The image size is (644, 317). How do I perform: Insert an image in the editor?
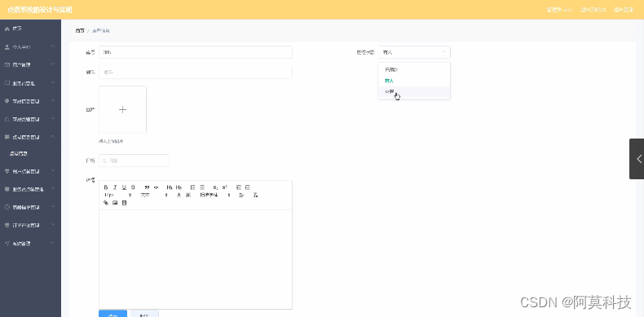click(x=115, y=203)
